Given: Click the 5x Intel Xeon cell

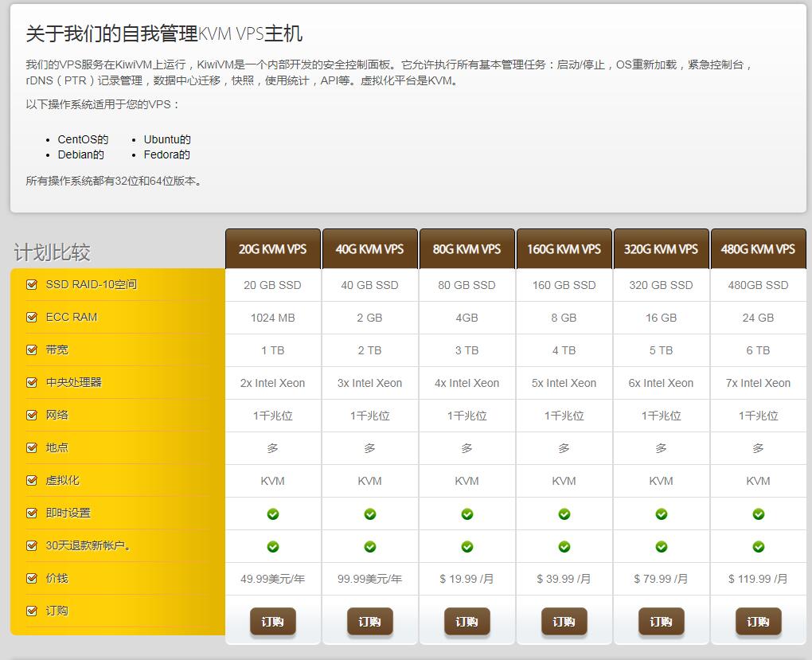Looking at the screenshot, I should tap(564, 383).
